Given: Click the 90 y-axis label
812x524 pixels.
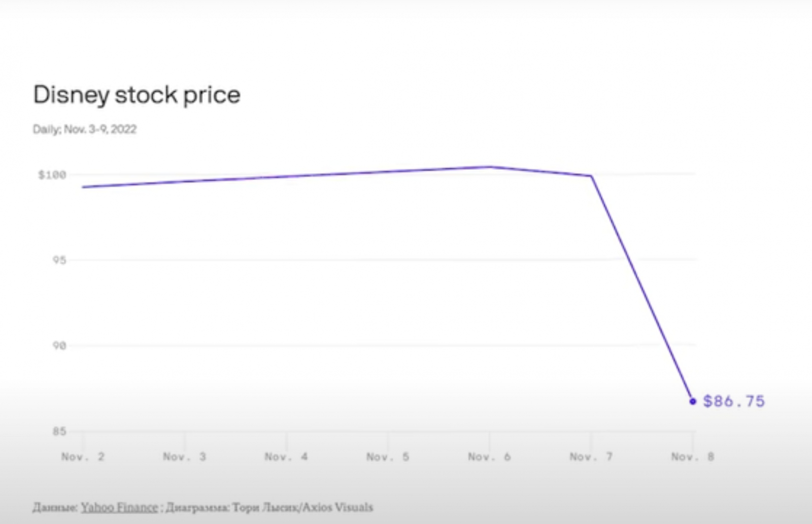Looking at the screenshot, I should pos(59,345).
